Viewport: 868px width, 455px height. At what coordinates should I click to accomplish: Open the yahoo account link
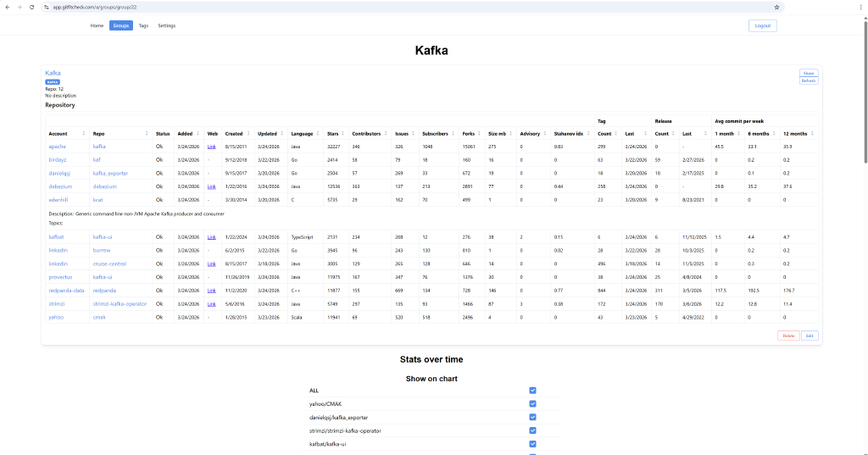56,317
